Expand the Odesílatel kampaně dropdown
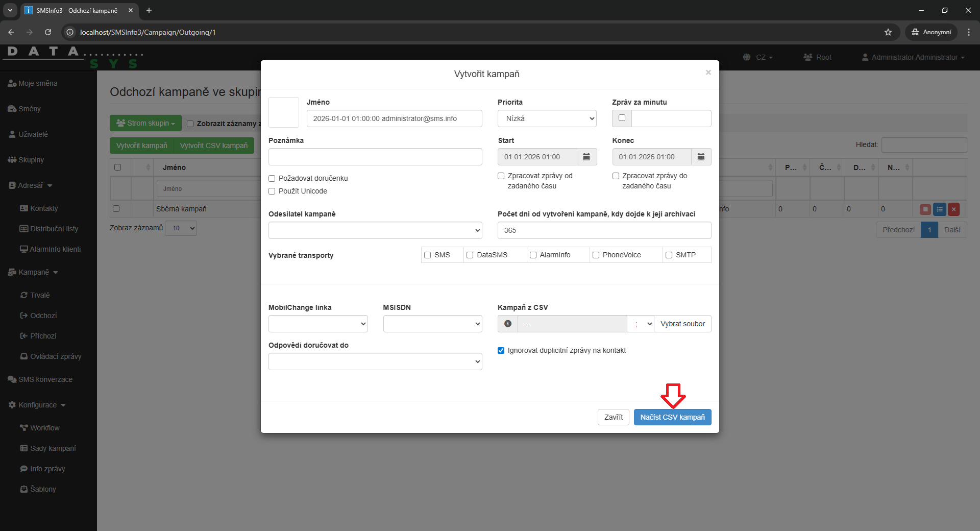980x531 pixels. tap(375, 230)
